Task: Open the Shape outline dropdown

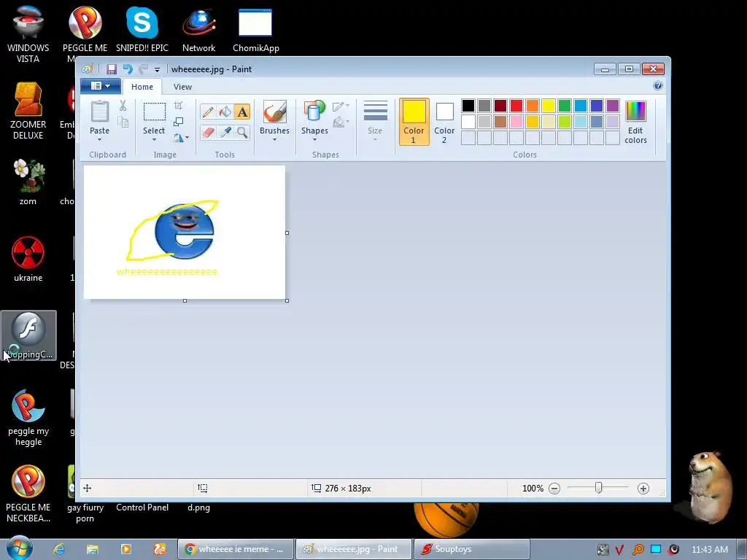Action: coord(341,106)
